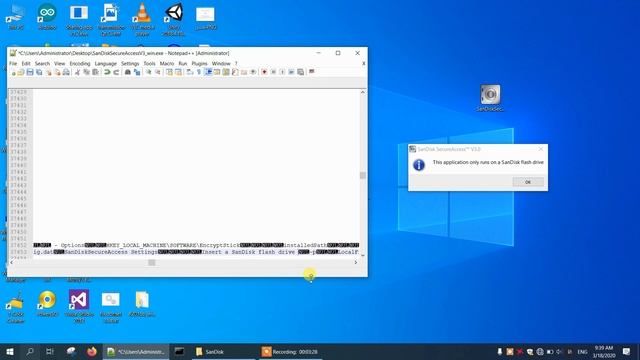Toggle synchronized horizontal scrolling
This screenshot has height=360, width=640.
pyautogui.click(x=178, y=72)
